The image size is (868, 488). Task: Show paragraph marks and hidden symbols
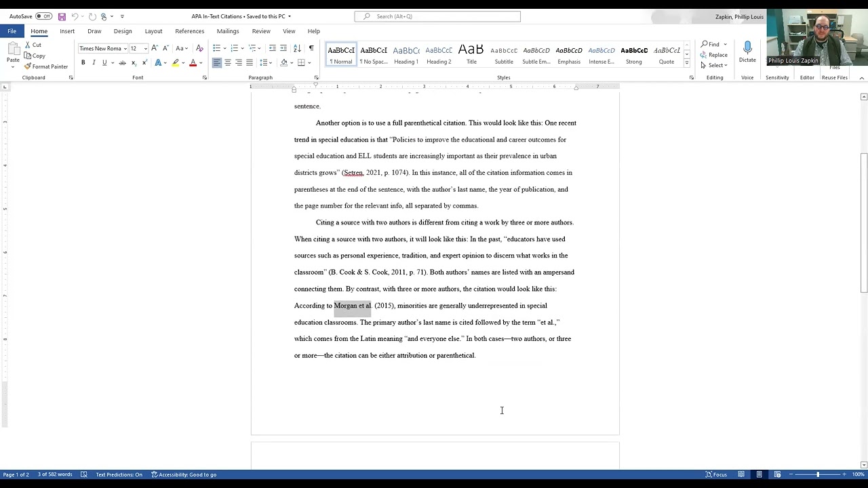(x=311, y=48)
